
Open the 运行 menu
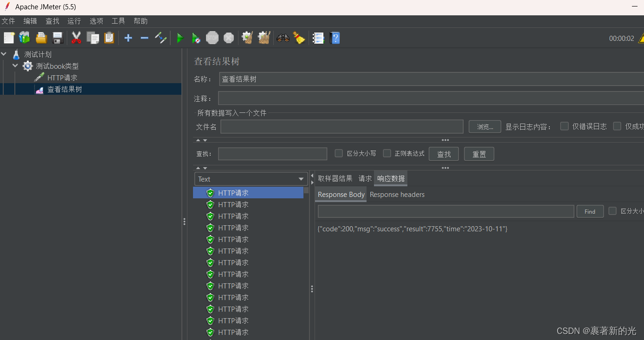pyautogui.click(x=74, y=21)
